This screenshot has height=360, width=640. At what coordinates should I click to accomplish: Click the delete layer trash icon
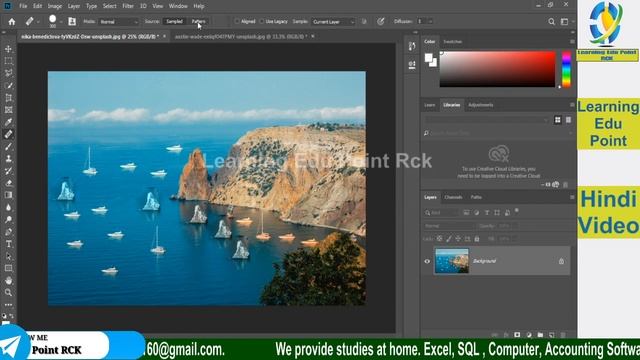click(x=563, y=335)
